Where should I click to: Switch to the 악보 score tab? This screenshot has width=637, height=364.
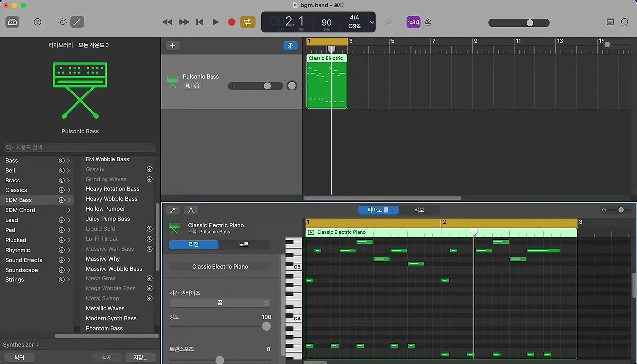tap(419, 210)
